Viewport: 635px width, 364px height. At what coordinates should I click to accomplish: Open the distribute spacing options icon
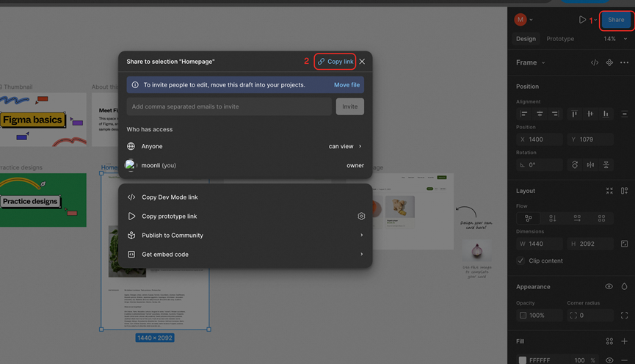(624, 114)
